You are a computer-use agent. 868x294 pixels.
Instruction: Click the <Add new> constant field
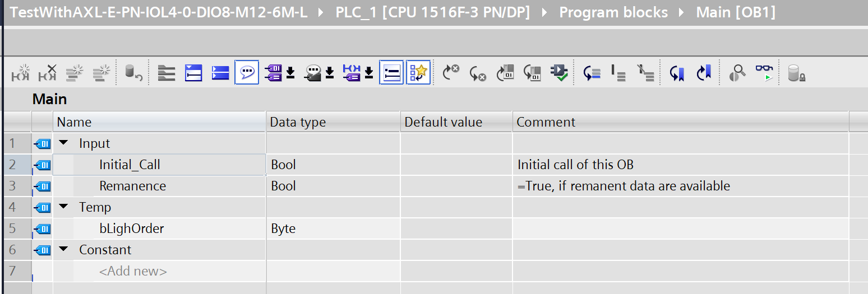pyautogui.click(x=133, y=271)
